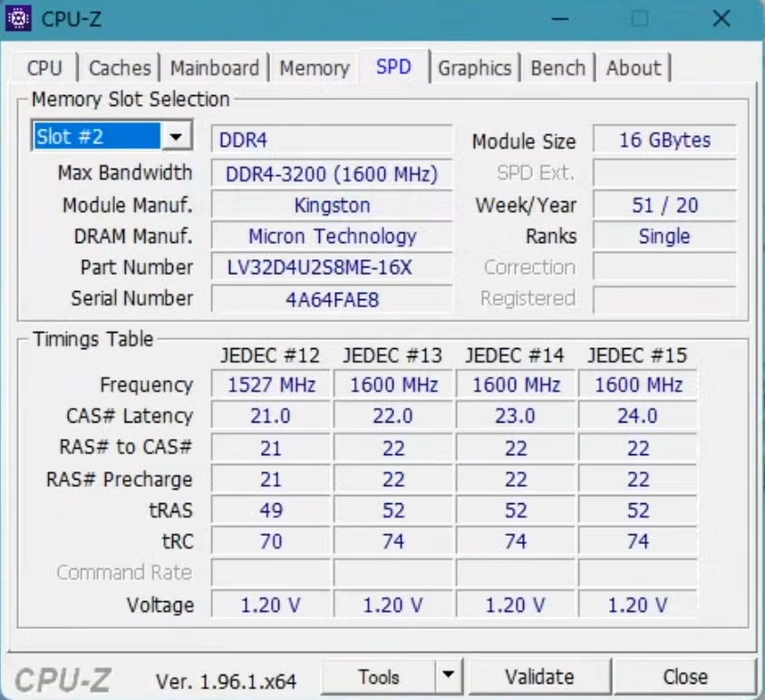This screenshot has height=700, width=765.
Task: Click the Close button at bottom
Action: [685, 677]
